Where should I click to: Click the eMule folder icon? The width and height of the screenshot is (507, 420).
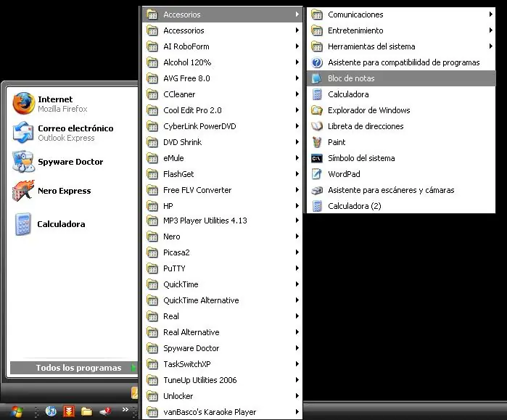tap(152, 158)
